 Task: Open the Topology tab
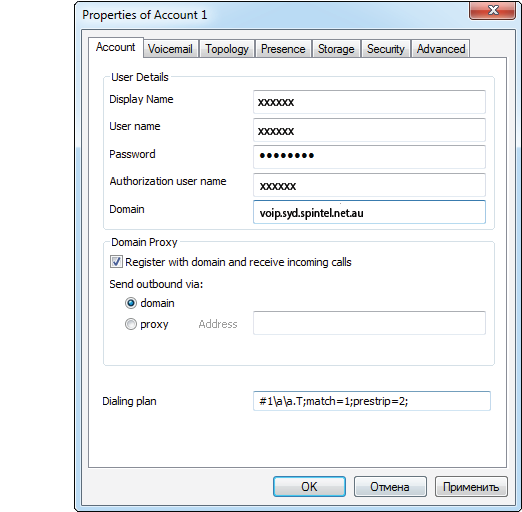pyautogui.click(x=227, y=49)
